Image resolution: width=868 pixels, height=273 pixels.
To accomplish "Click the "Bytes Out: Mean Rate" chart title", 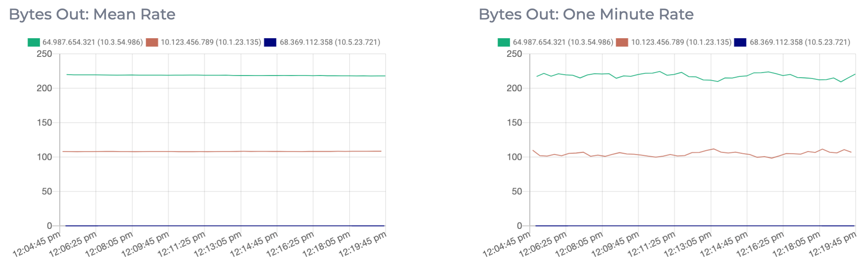I will click(92, 14).
